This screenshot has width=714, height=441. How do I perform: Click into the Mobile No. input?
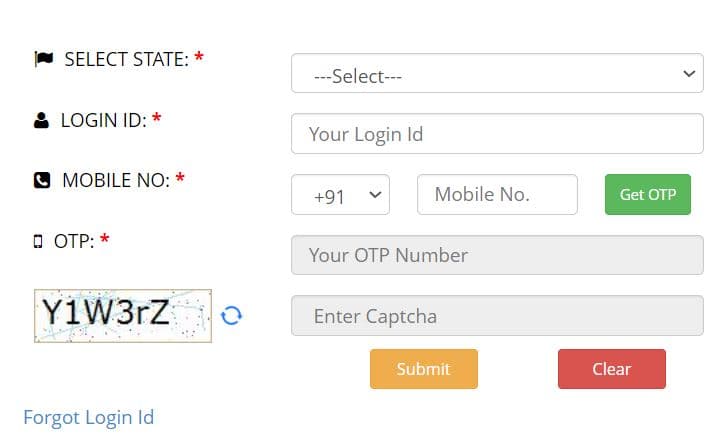tap(497, 195)
